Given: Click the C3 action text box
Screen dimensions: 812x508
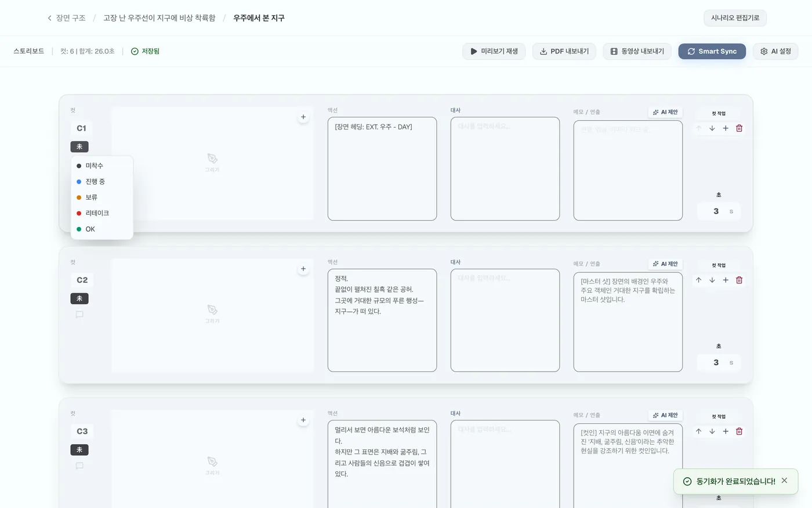Looking at the screenshot, I should point(382,464).
